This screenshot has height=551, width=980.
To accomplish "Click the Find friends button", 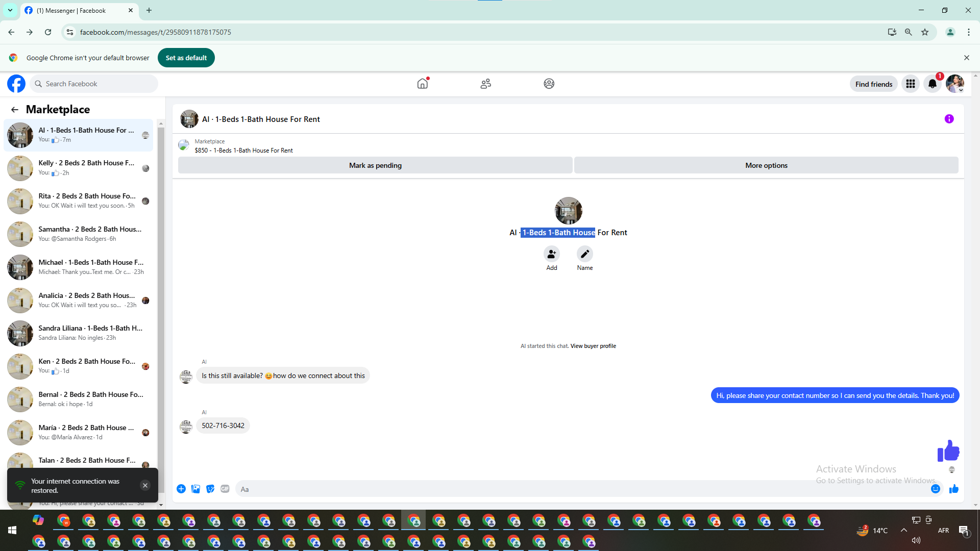I will click(874, 84).
